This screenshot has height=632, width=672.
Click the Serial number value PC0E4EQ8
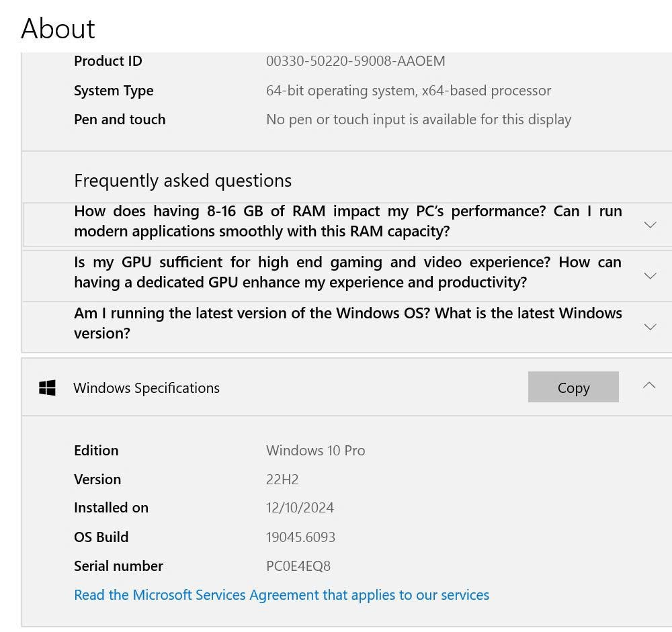pos(298,566)
